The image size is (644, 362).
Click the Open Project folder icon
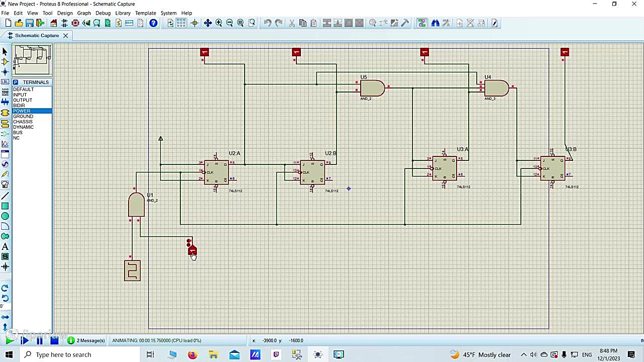[x=19, y=23]
